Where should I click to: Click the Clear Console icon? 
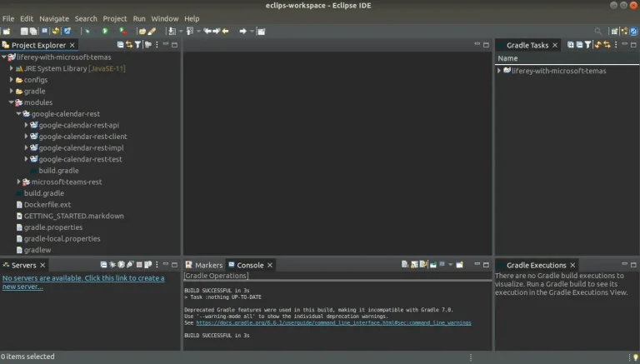click(404, 264)
